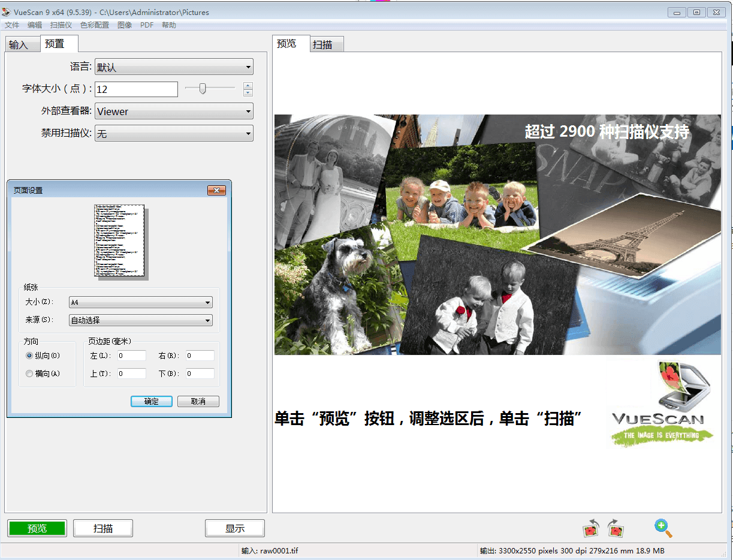Screen dimensions: 733x560
Task: Click the VueScan icon in the title bar
Action: pos(7,12)
